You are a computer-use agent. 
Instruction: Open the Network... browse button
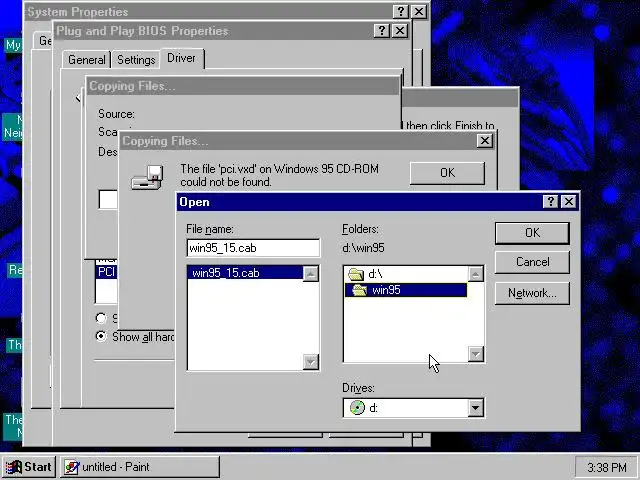[532, 293]
